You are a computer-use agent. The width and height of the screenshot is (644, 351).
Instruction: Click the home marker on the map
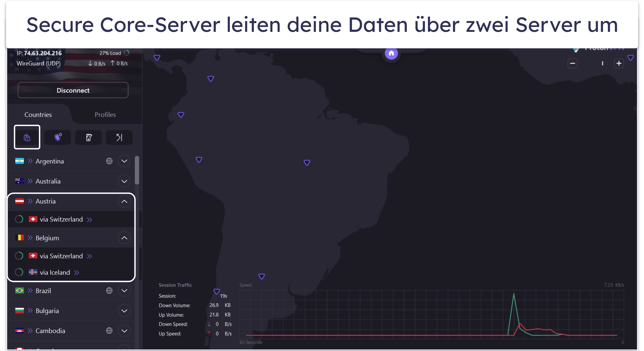coord(391,53)
